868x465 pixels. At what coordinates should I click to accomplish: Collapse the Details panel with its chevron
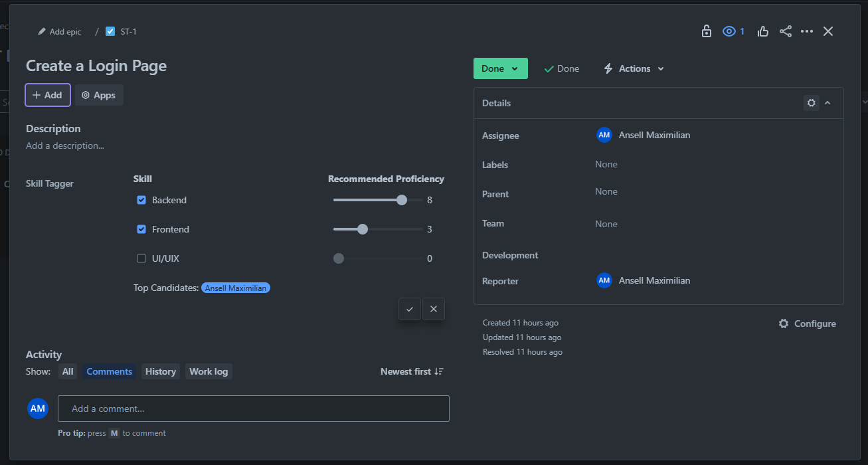coord(827,103)
